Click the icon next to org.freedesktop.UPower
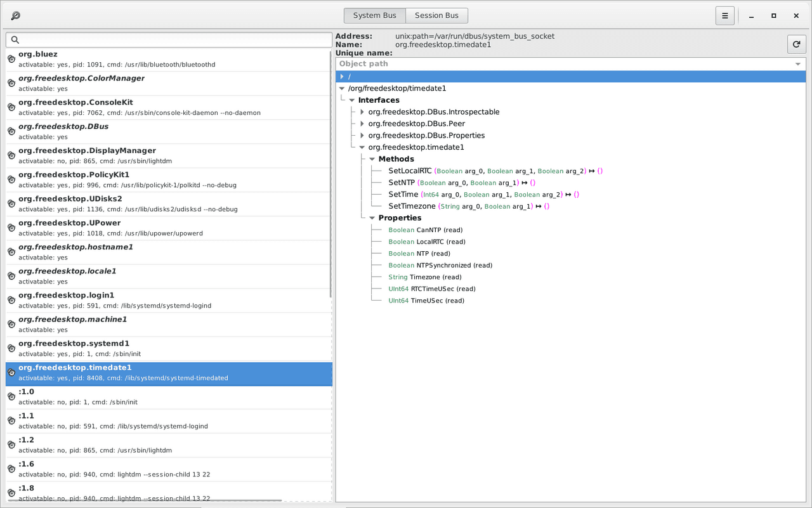The height and width of the screenshot is (508, 812). click(x=11, y=228)
